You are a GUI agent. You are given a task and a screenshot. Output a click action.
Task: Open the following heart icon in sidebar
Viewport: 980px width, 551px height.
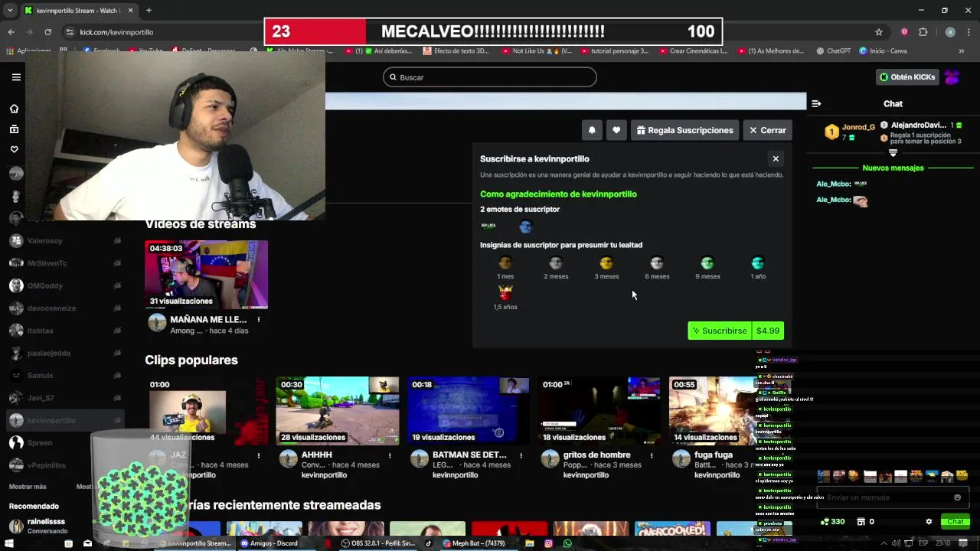(14, 149)
